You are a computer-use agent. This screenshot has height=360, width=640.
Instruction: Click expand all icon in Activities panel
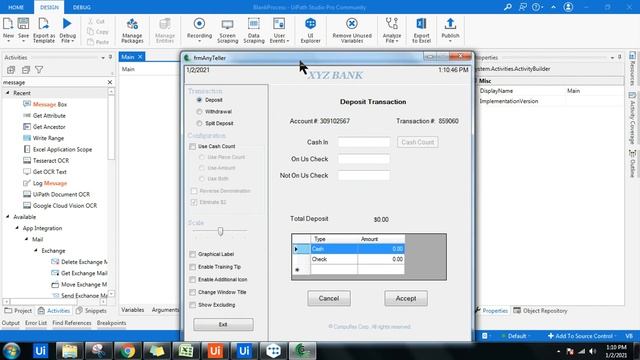[x=11, y=70]
